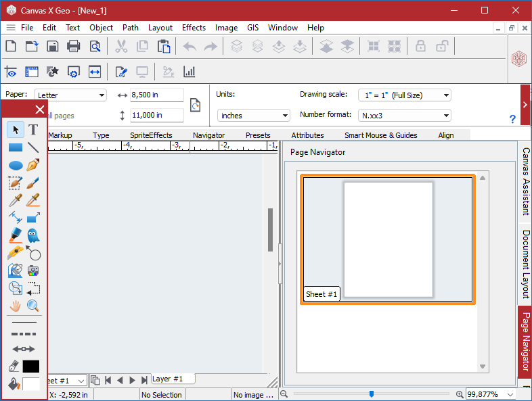
Task: Click the black stroke color swatch
Action: (x=31, y=367)
